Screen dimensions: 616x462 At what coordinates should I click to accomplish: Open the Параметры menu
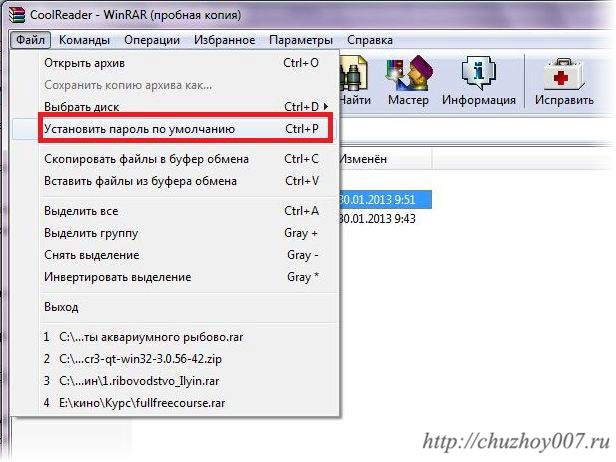[x=301, y=40]
